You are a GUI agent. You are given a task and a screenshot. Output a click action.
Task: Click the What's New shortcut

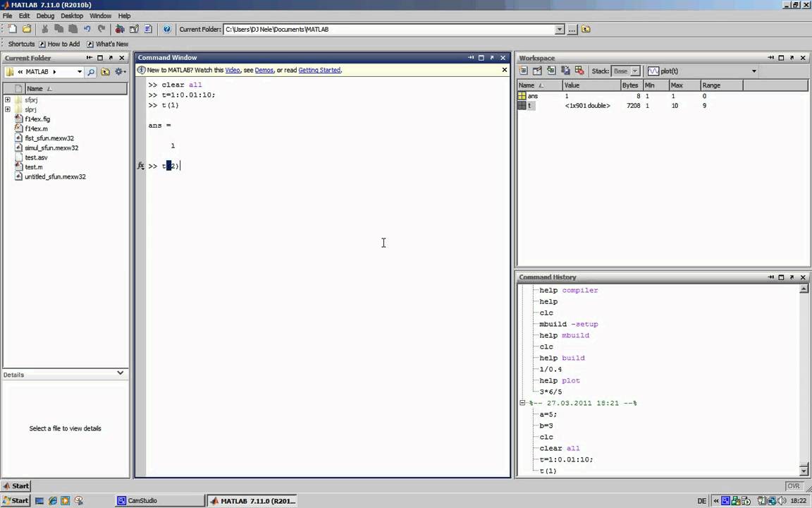tap(107, 44)
